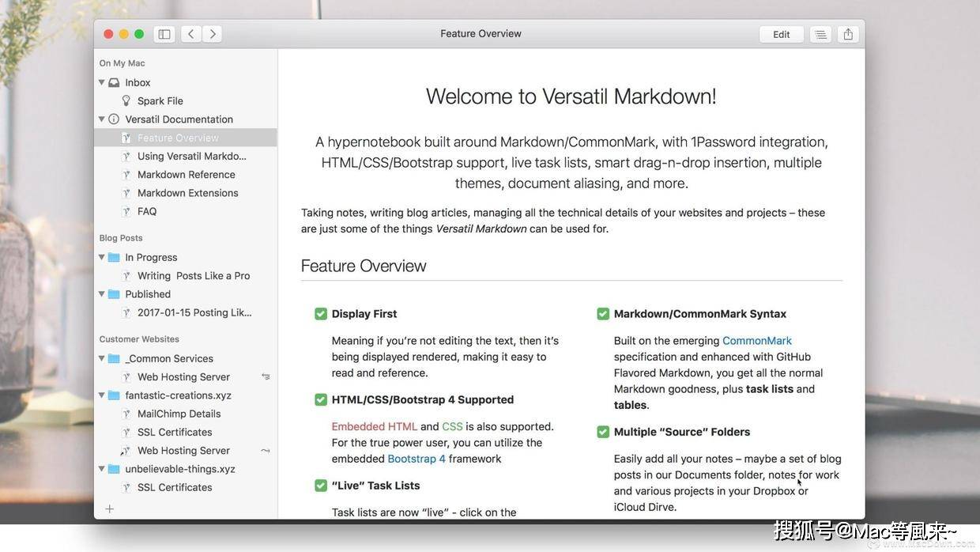Click the "Feature Overview" section heading
The width and height of the screenshot is (980, 552).
pyautogui.click(x=364, y=266)
